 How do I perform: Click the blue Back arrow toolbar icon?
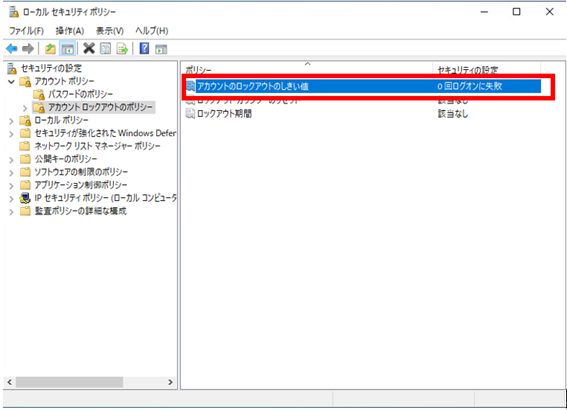(x=12, y=48)
